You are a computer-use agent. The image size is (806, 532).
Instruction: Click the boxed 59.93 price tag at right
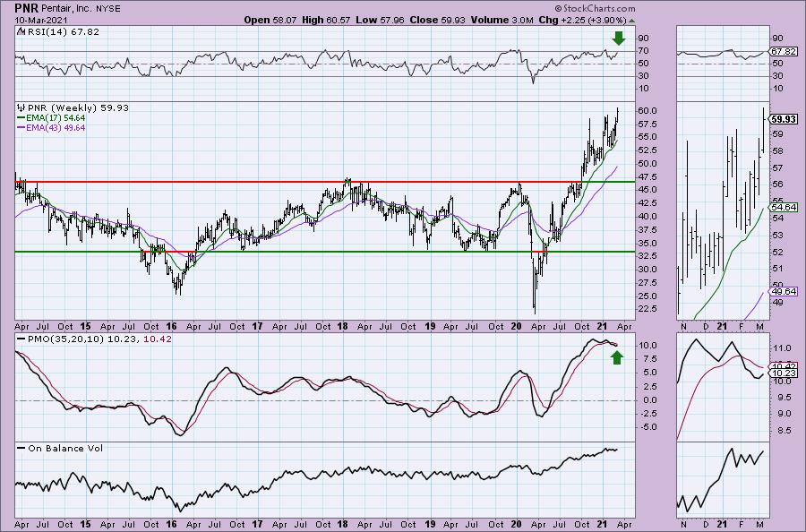[784, 119]
